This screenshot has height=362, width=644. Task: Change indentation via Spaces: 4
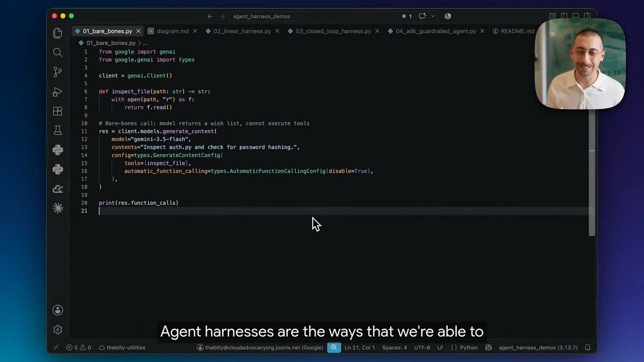[394, 348]
